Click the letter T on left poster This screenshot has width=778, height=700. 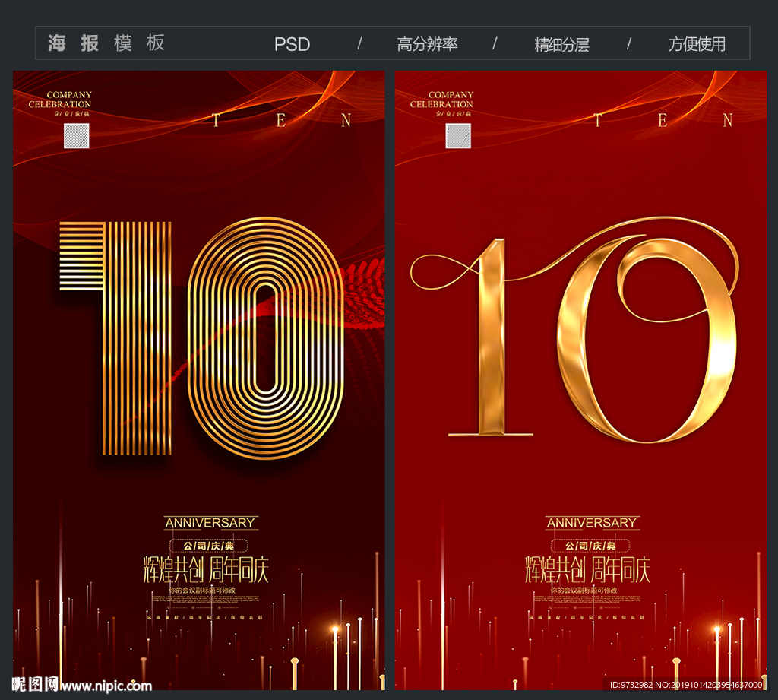point(215,120)
